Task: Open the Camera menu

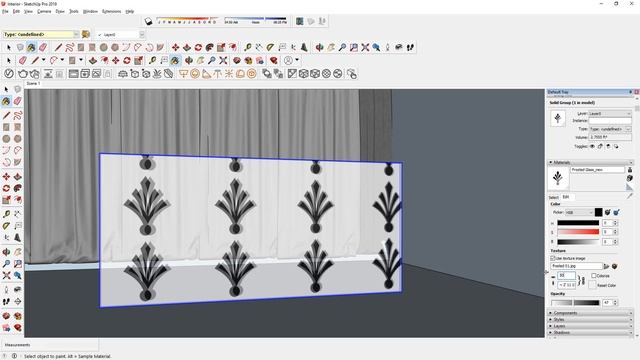Action: tap(44, 11)
